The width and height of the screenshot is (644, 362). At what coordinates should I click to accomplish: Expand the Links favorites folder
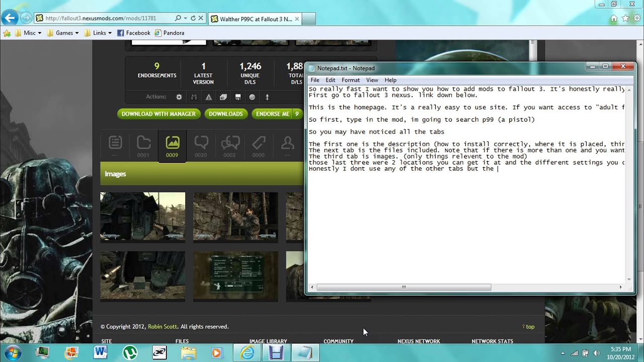(x=98, y=33)
